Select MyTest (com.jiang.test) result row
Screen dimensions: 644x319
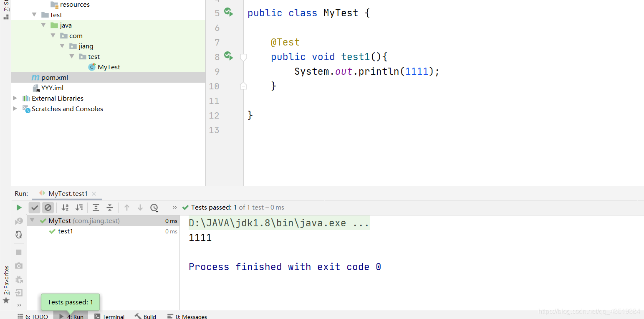tap(103, 220)
